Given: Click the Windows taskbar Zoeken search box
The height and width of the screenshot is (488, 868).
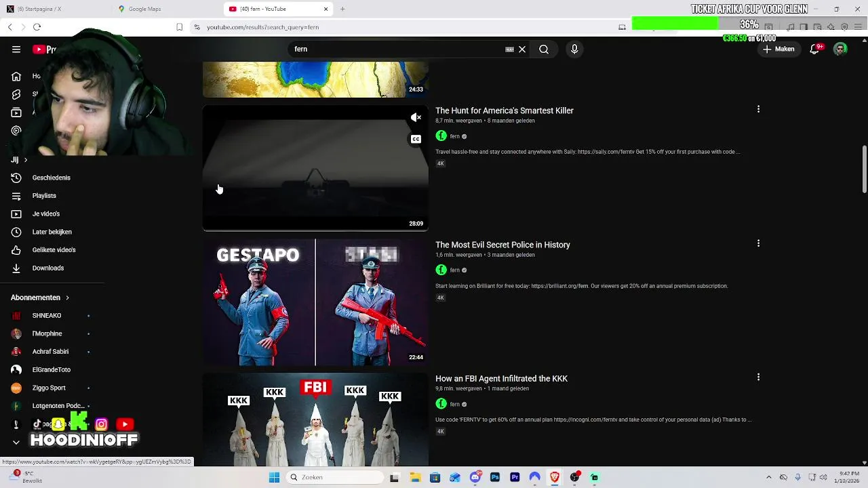Looking at the screenshot, I should pyautogui.click(x=334, y=477).
